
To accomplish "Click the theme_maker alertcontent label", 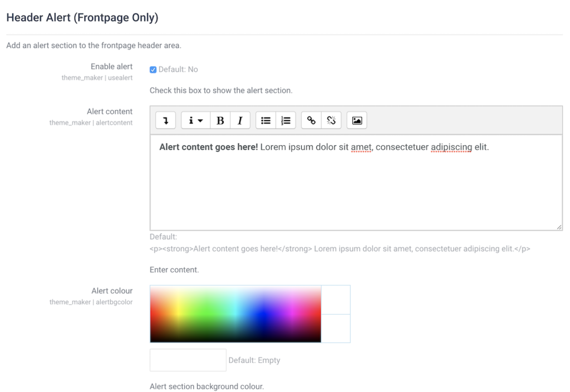I will pyautogui.click(x=91, y=122).
